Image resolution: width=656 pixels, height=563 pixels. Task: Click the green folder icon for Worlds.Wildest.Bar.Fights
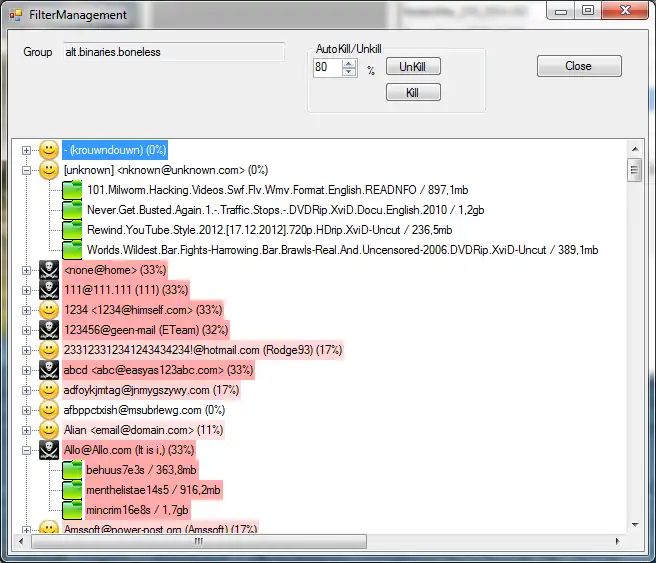(x=72, y=250)
